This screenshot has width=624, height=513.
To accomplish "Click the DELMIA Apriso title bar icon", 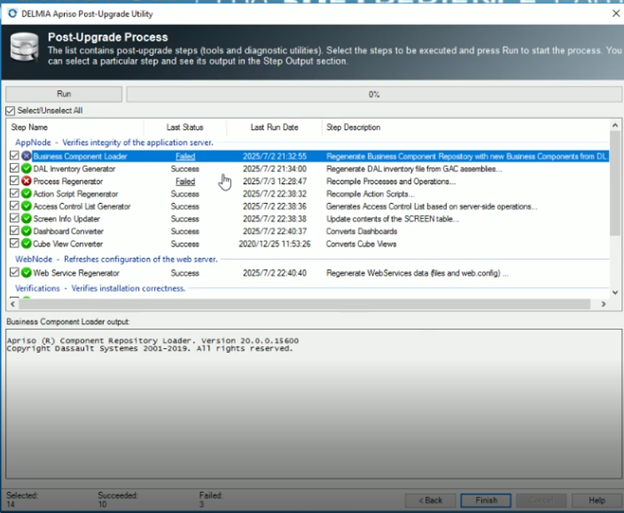I will (12, 14).
